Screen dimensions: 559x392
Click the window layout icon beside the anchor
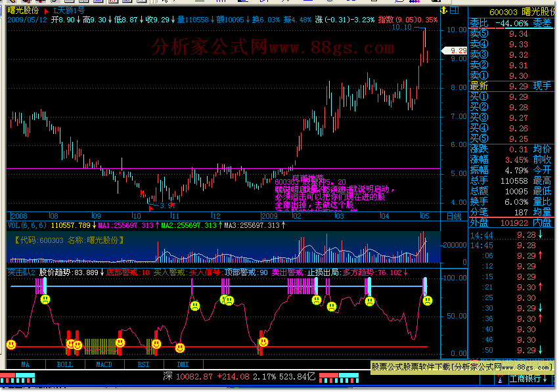[x=454, y=11]
